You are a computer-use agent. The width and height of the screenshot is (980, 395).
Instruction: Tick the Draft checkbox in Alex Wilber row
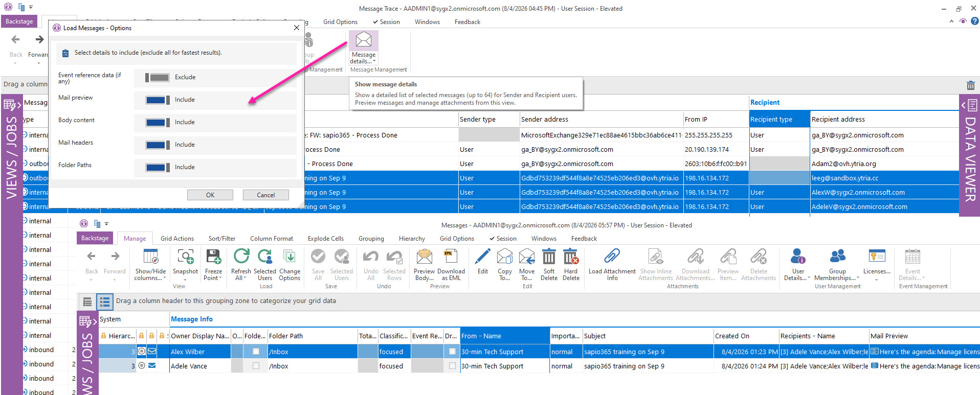coord(452,352)
